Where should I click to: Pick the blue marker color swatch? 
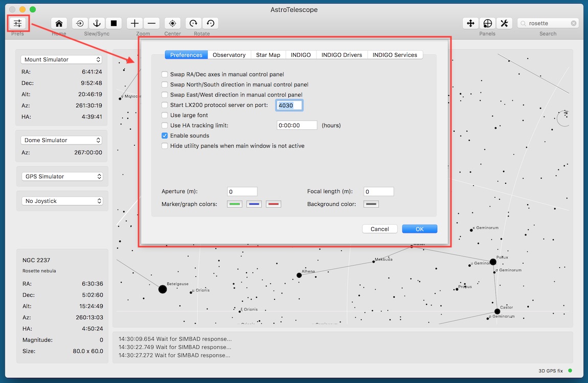point(254,204)
